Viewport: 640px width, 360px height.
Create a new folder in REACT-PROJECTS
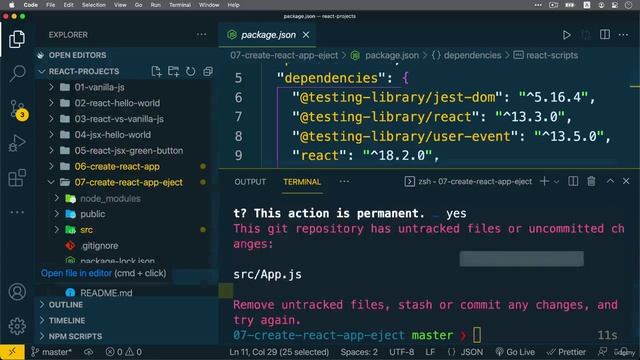(x=173, y=71)
